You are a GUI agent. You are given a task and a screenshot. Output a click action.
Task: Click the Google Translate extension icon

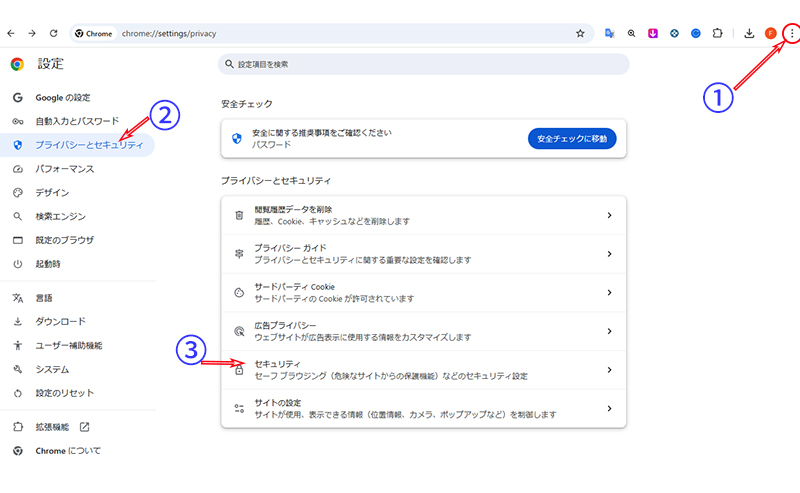point(609,33)
